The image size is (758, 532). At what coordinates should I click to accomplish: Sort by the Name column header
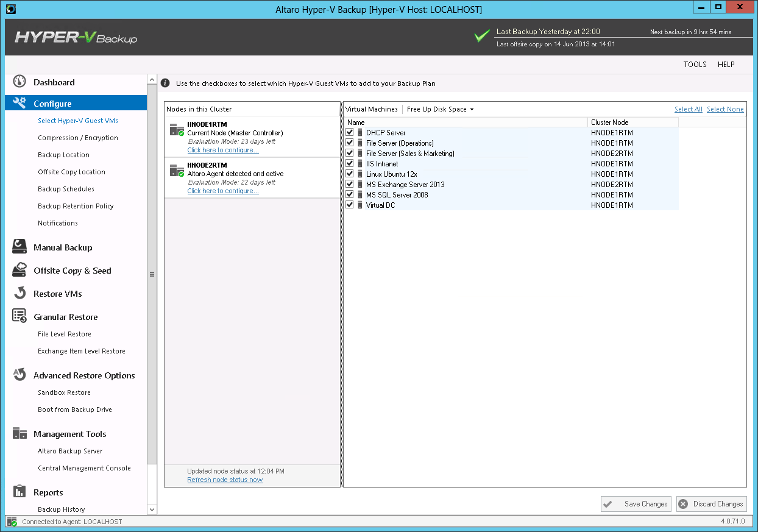466,122
